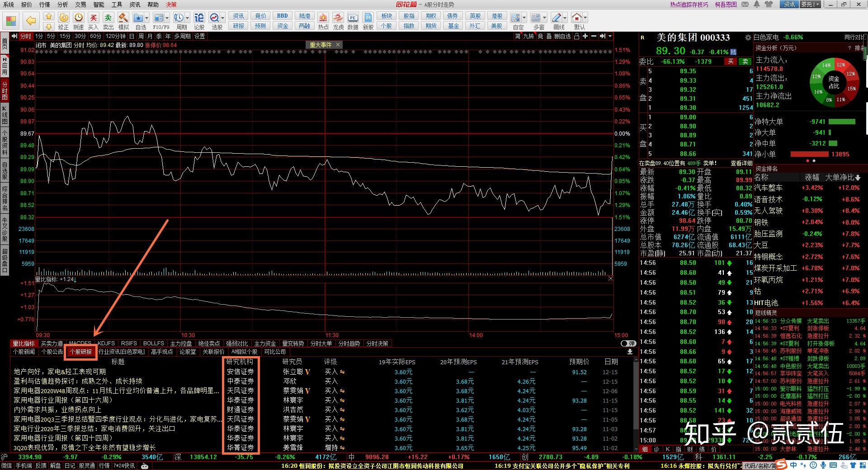868x470 pixels.
Task: Click the colorful home grid icon
Action: pos(11,21)
